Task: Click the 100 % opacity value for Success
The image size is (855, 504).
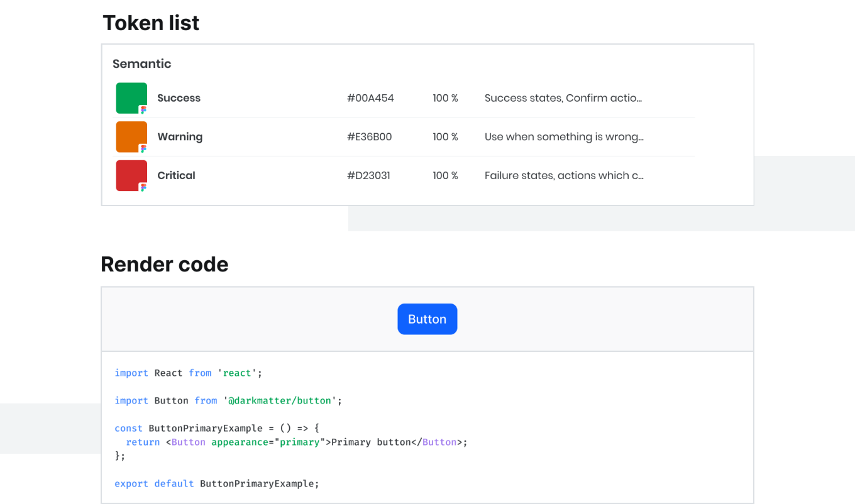Action: 445,98
